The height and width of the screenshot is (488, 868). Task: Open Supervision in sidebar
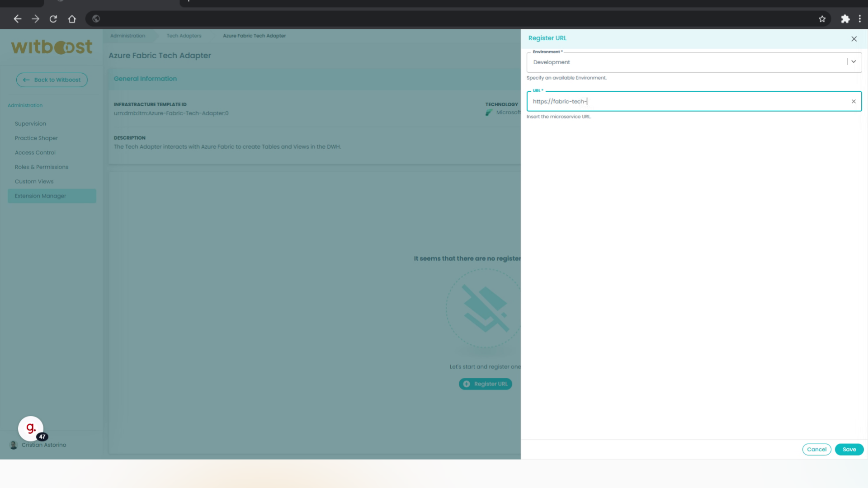coord(30,124)
